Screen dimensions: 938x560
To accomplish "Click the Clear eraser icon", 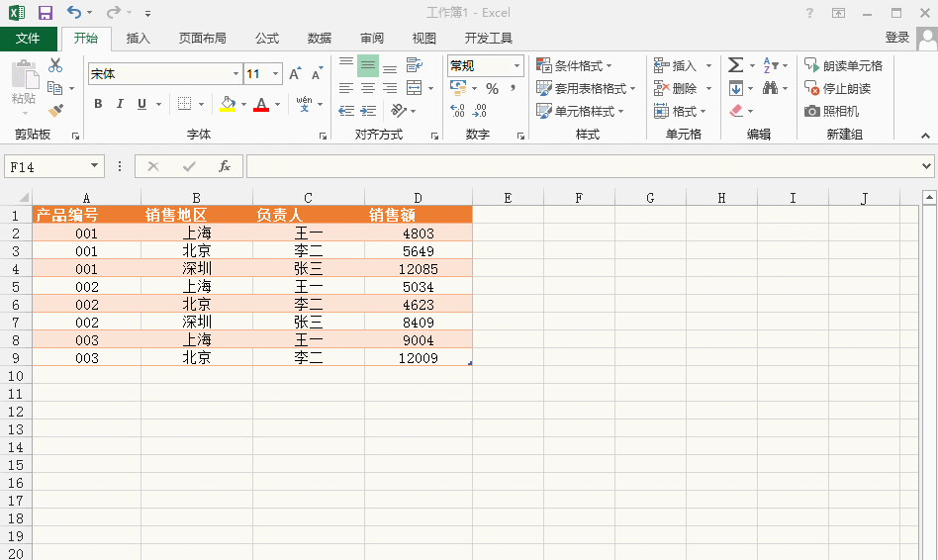I will (x=736, y=111).
